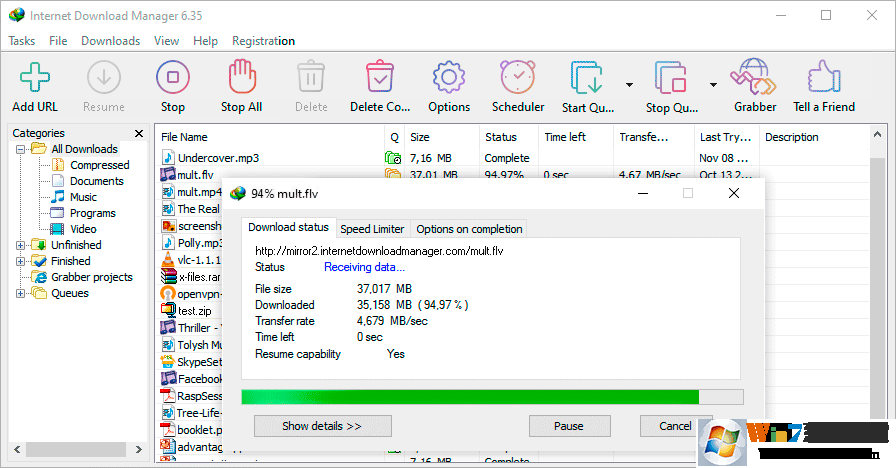Open the Grabber tool icon
Screen dimensions: 896x468
pyautogui.click(x=754, y=77)
